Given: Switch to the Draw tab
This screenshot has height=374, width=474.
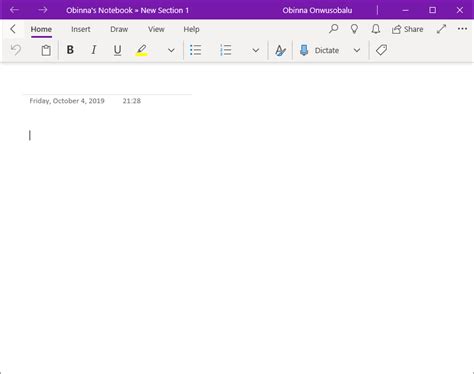Looking at the screenshot, I should [x=119, y=29].
